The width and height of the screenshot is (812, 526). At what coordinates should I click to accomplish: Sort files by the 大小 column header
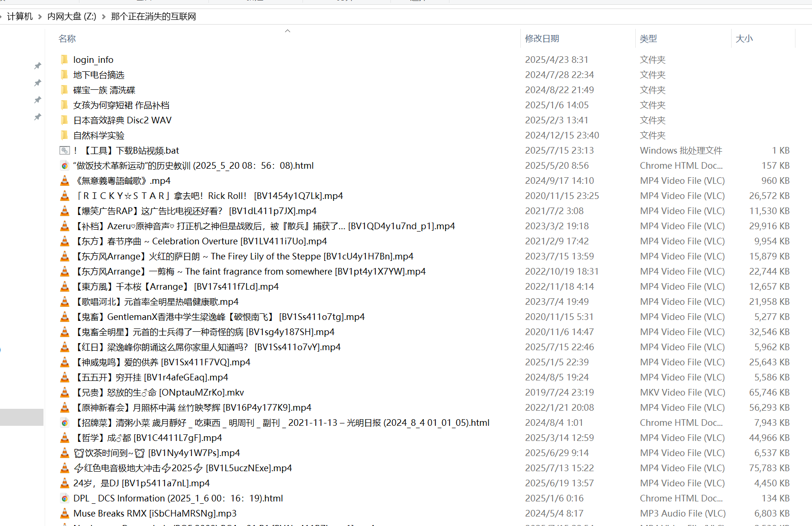[744, 39]
